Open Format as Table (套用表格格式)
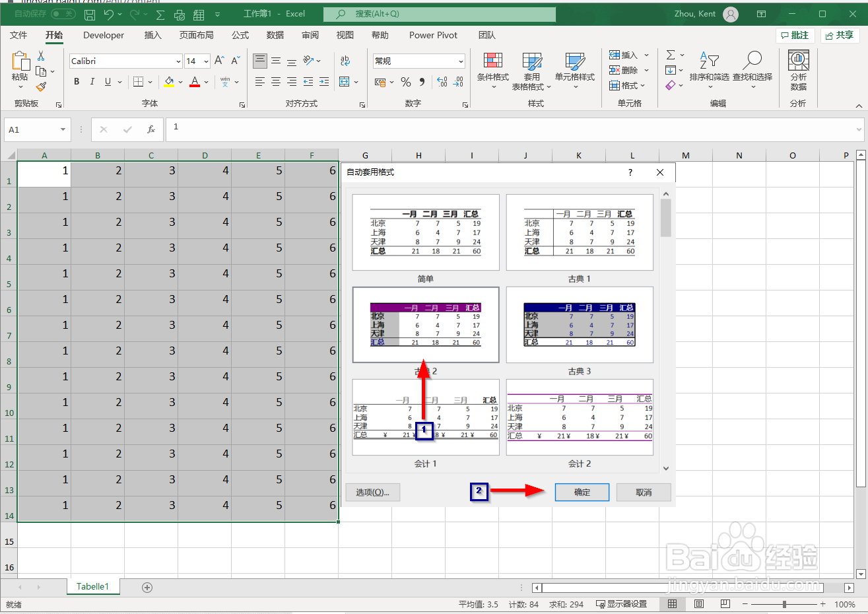Image resolution: width=868 pixels, height=614 pixels. point(532,71)
